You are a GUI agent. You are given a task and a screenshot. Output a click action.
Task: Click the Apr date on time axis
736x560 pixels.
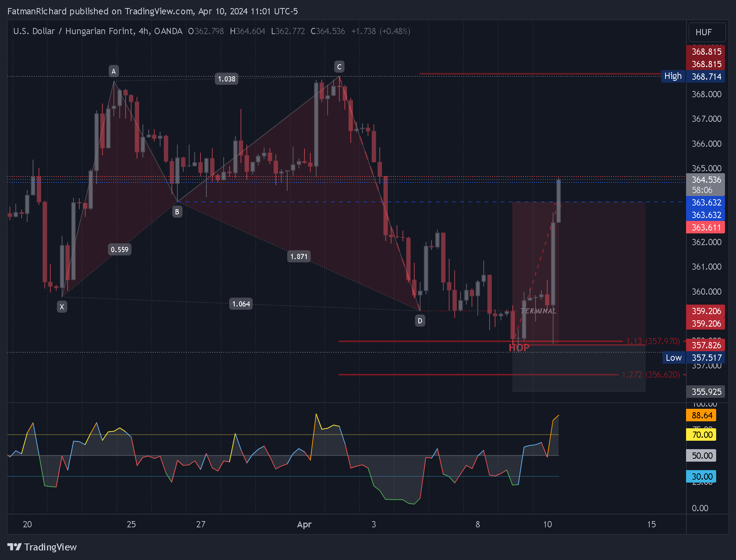[304, 524]
